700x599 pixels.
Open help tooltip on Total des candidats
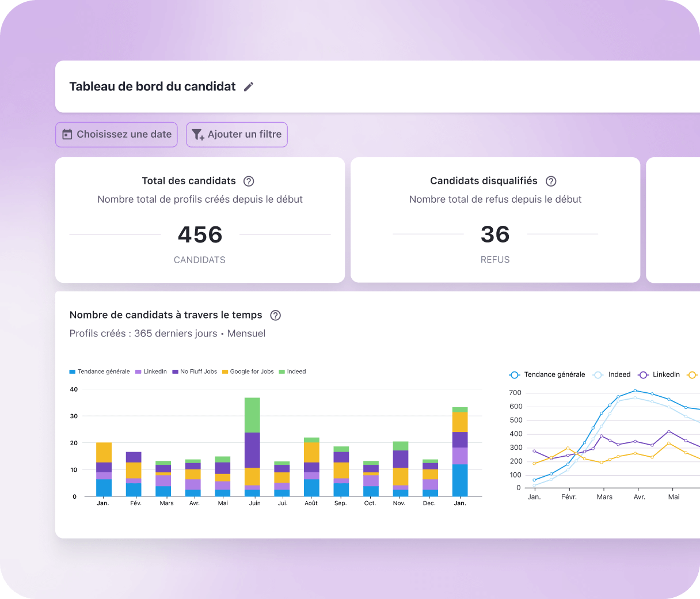click(x=249, y=181)
